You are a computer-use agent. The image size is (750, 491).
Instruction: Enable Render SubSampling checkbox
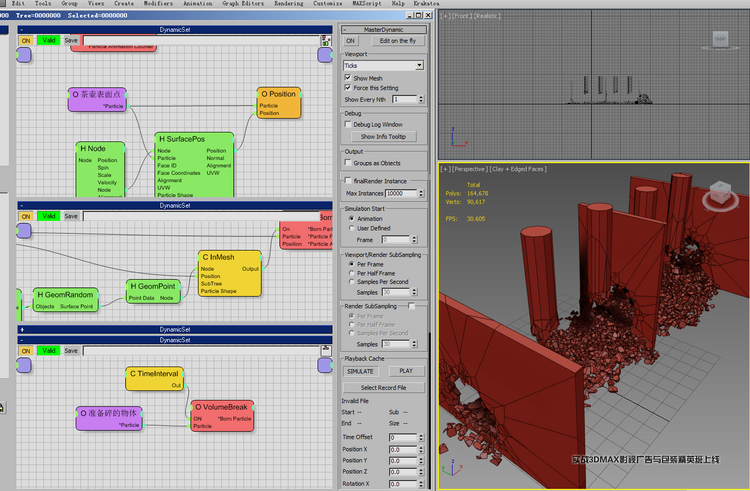411,306
